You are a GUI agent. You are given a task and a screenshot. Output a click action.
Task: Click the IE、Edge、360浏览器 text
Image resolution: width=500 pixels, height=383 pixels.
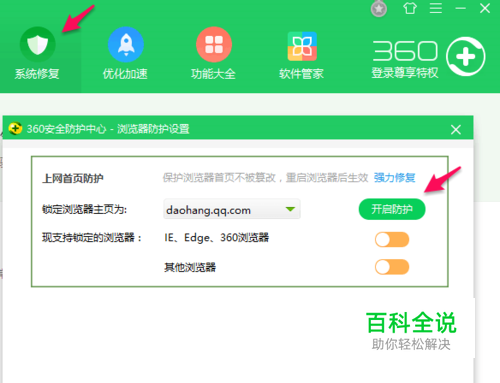coord(217,238)
